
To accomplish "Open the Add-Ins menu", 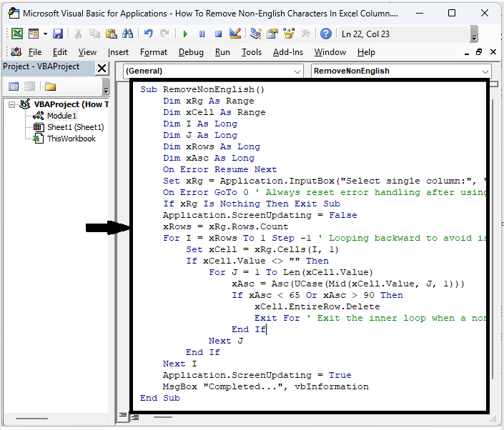I will [288, 52].
